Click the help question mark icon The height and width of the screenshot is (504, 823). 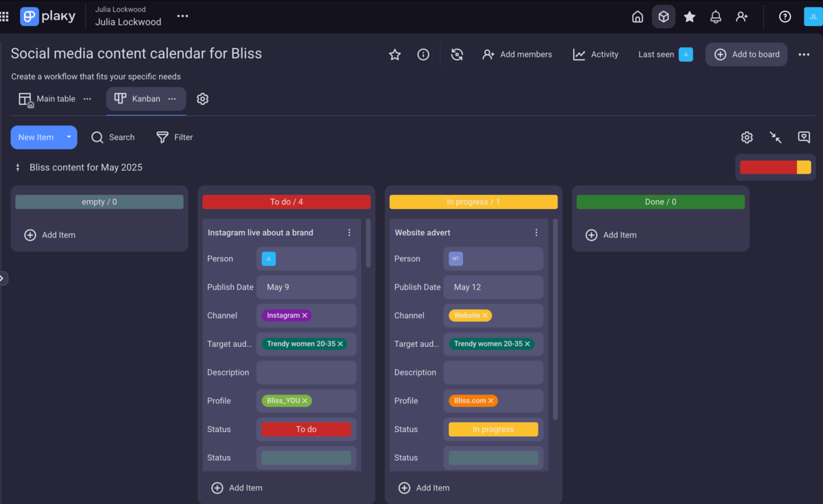pos(785,17)
